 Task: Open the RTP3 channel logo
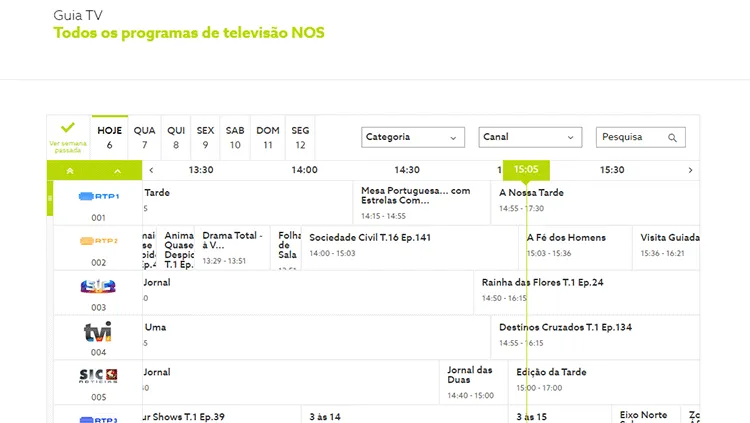[x=99, y=420]
